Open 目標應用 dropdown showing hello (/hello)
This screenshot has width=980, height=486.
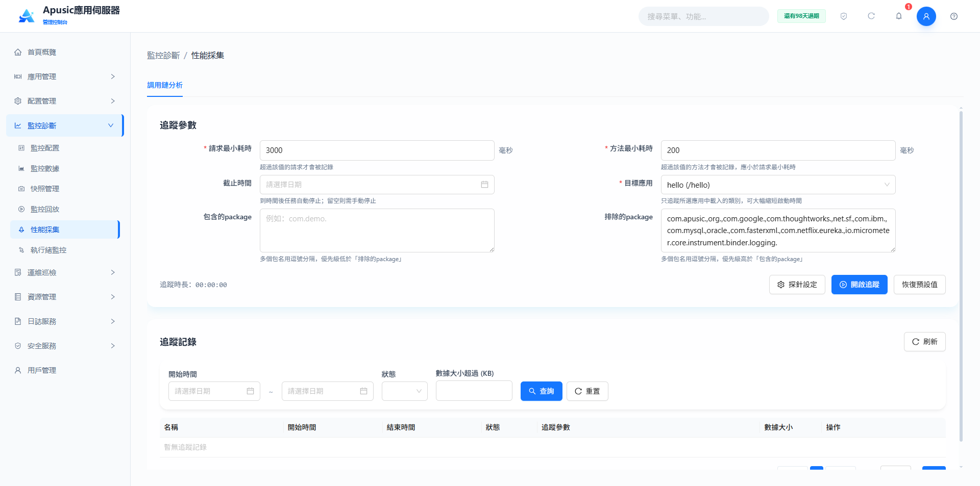click(x=778, y=185)
